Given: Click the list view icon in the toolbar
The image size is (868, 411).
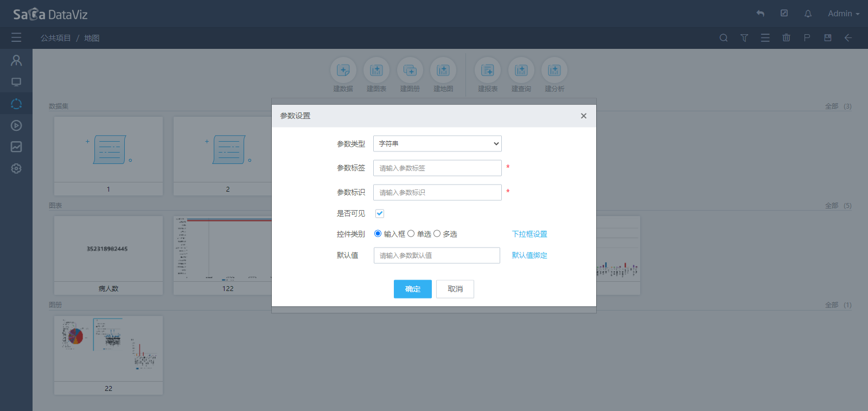Looking at the screenshot, I should (x=765, y=38).
